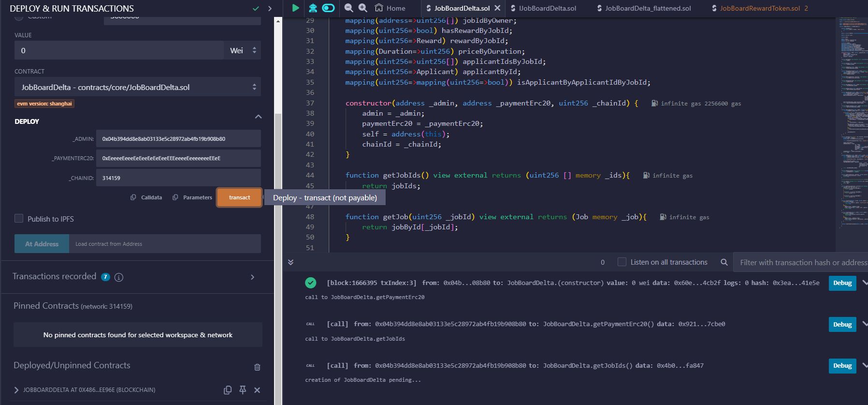Click the VALUE amount input field
This screenshot has width=868, height=405.
tap(119, 50)
